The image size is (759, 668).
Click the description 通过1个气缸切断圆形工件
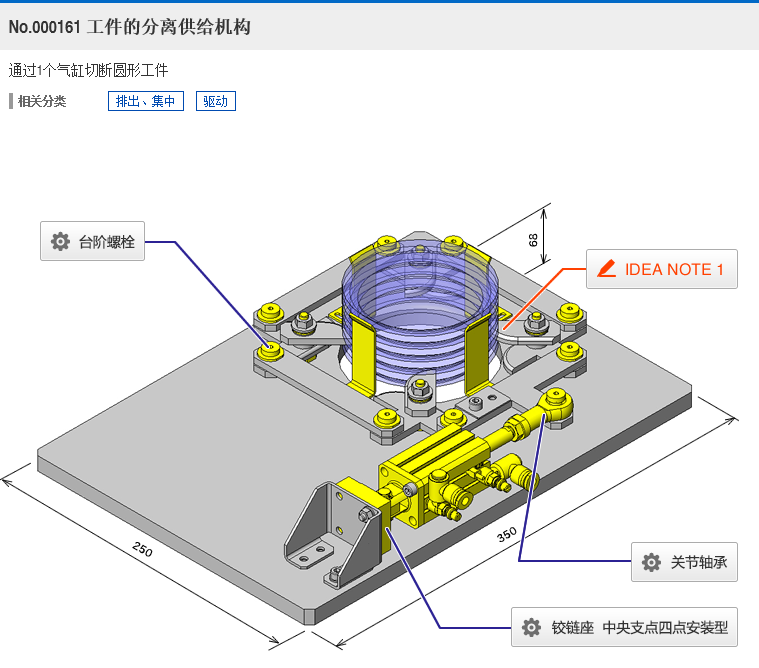[88, 71]
